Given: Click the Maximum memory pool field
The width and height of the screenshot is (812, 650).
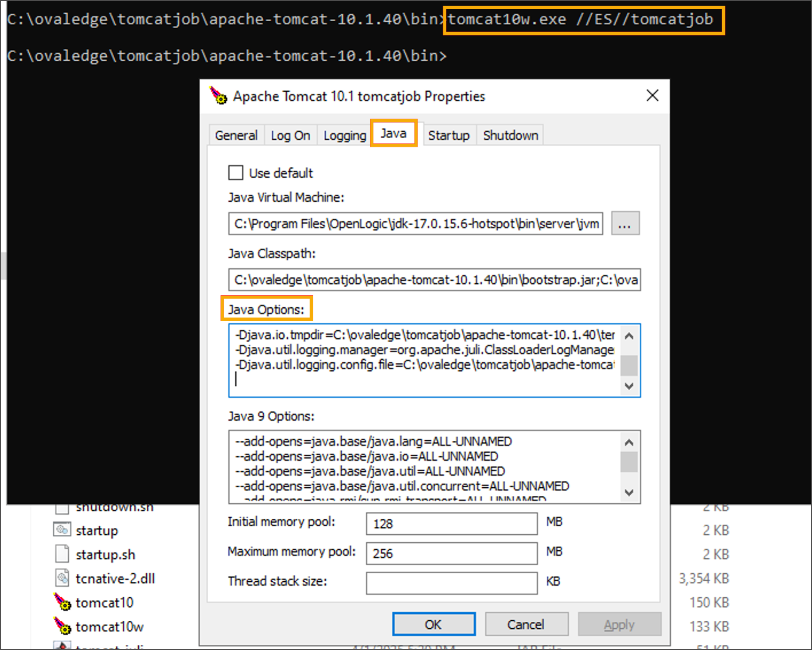Looking at the screenshot, I should [x=452, y=553].
